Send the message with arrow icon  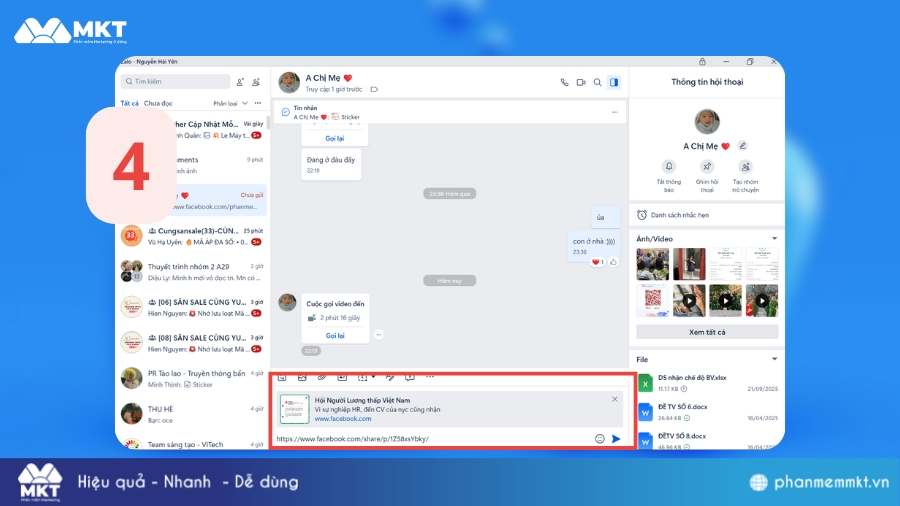(x=616, y=439)
